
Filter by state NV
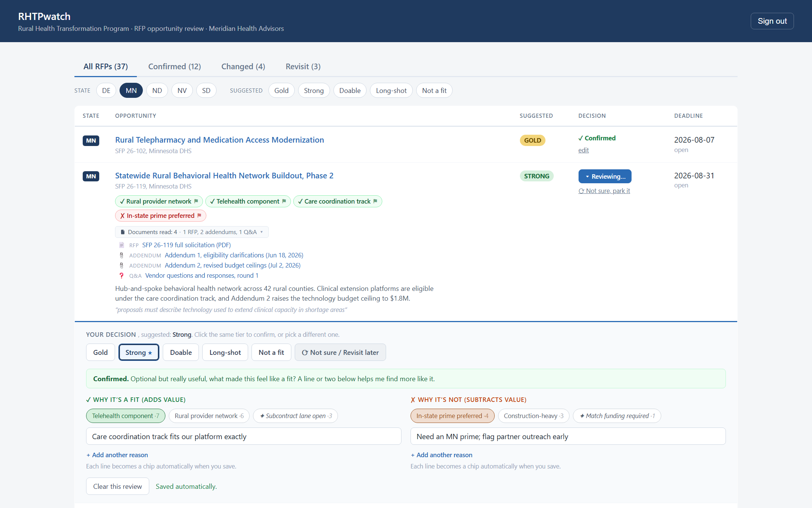click(x=182, y=90)
